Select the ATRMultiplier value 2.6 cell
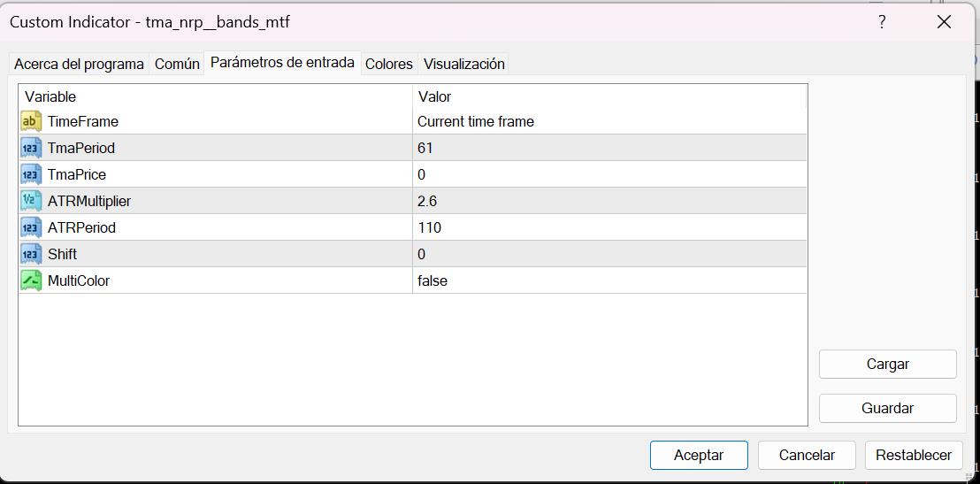The height and width of the screenshot is (484, 980). [427, 201]
